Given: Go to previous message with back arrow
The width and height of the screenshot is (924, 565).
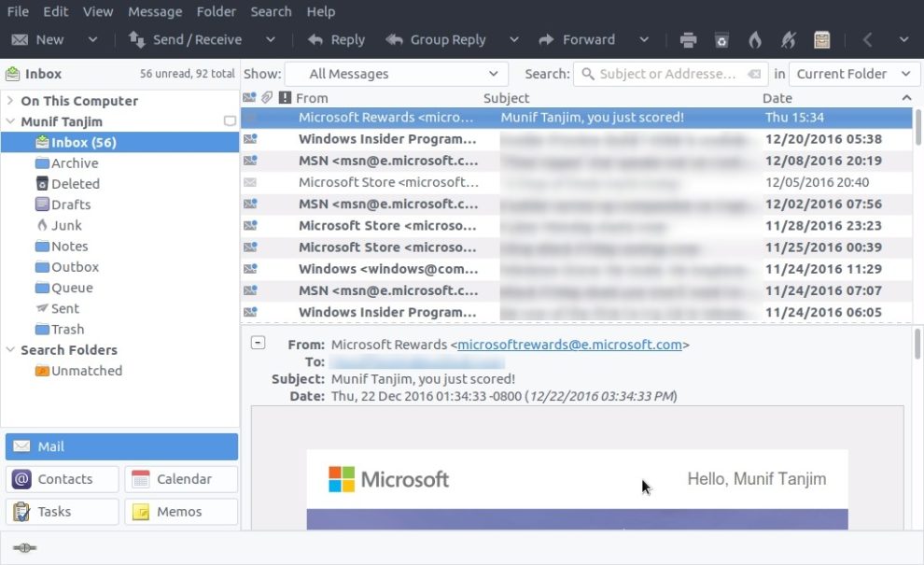Looking at the screenshot, I should [x=868, y=40].
